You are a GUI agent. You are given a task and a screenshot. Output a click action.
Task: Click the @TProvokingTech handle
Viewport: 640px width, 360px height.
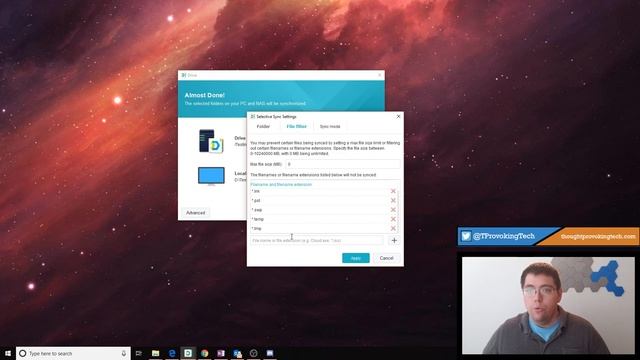[504, 236]
